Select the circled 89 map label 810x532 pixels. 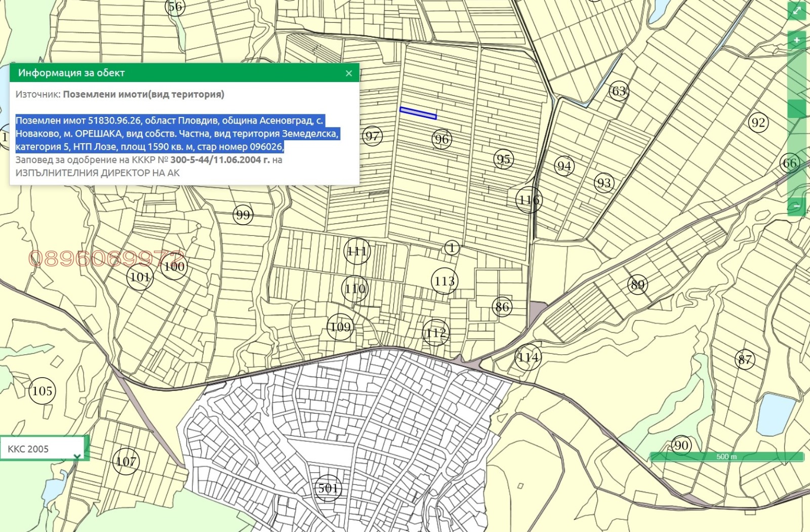point(637,284)
